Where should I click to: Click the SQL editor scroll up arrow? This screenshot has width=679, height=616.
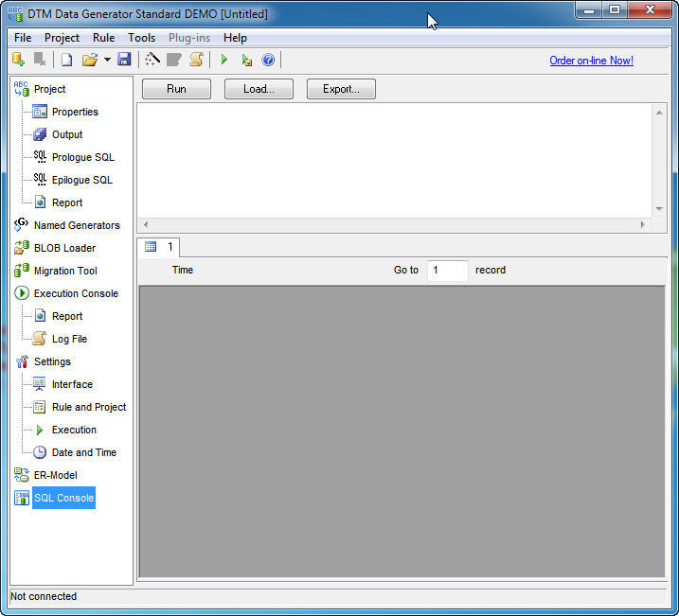pos(659,113)
